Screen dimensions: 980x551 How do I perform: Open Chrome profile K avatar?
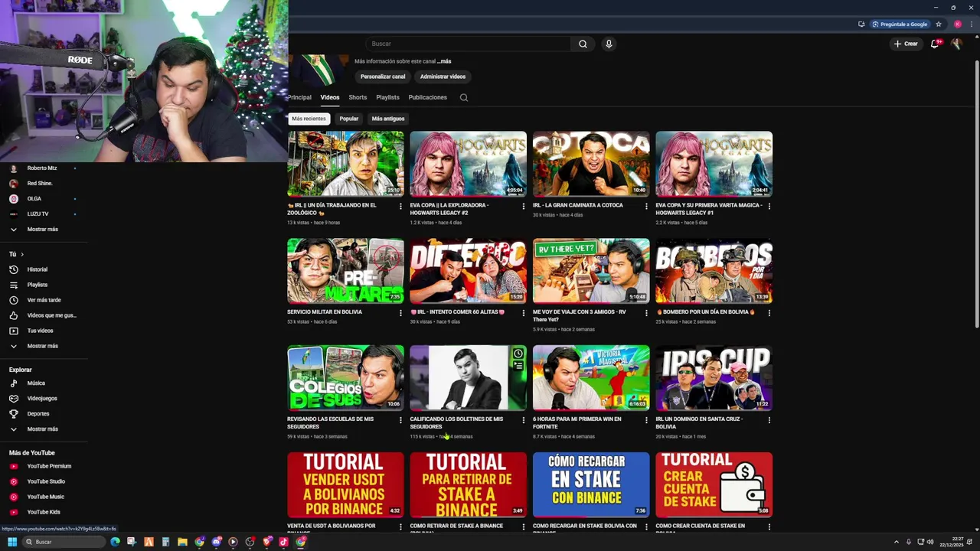tap(957, 24)
